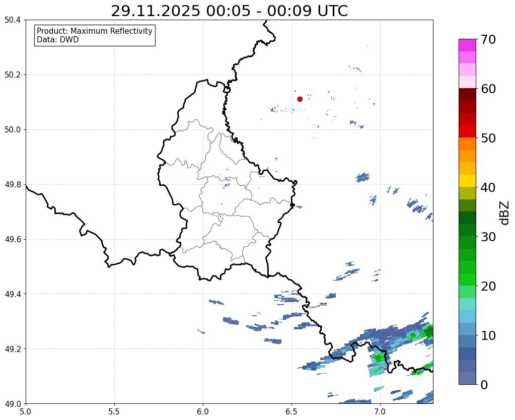Click the longitude label 5.0
Viewport: 515px width, 420px height.
26,411
